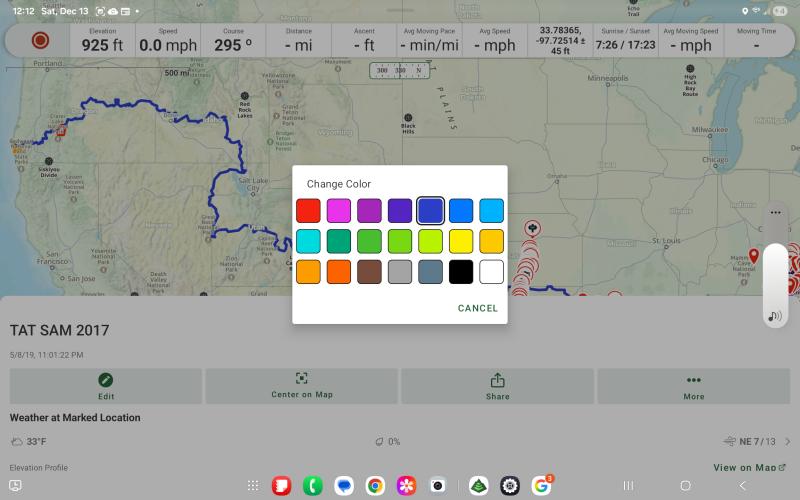Tap the GPS coordinates 33.78365 tile
The width and height of the screenshot is (800, 500).
click(x=560, y=40)
